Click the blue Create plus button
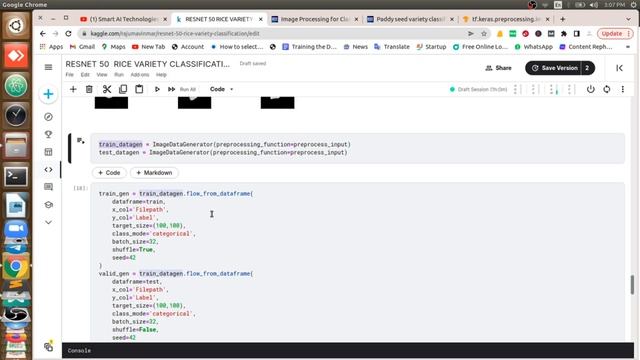This screenshot has width=640, height=360. (48, 94)
